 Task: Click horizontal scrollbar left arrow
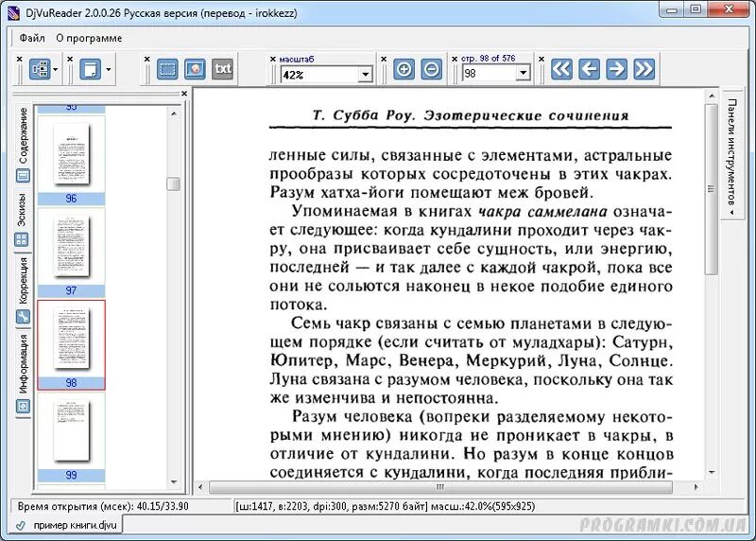(x=200, y=487)
